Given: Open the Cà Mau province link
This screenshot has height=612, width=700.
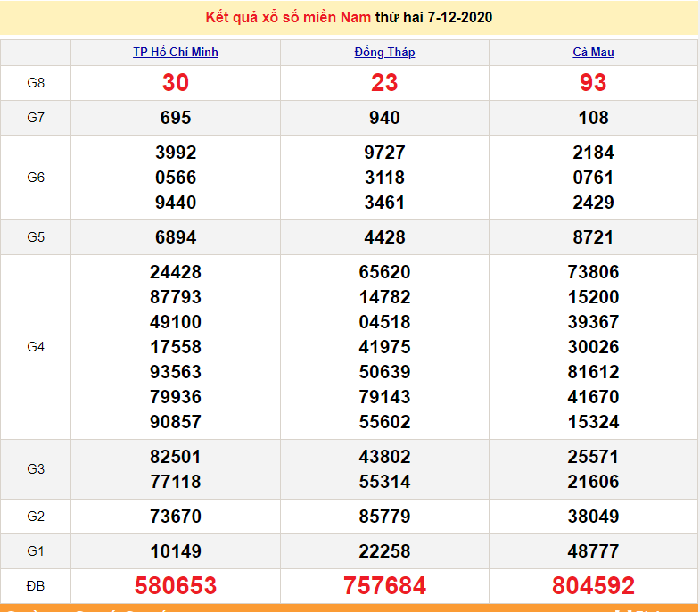Looking at the screenshot, I should coord(593,52).
